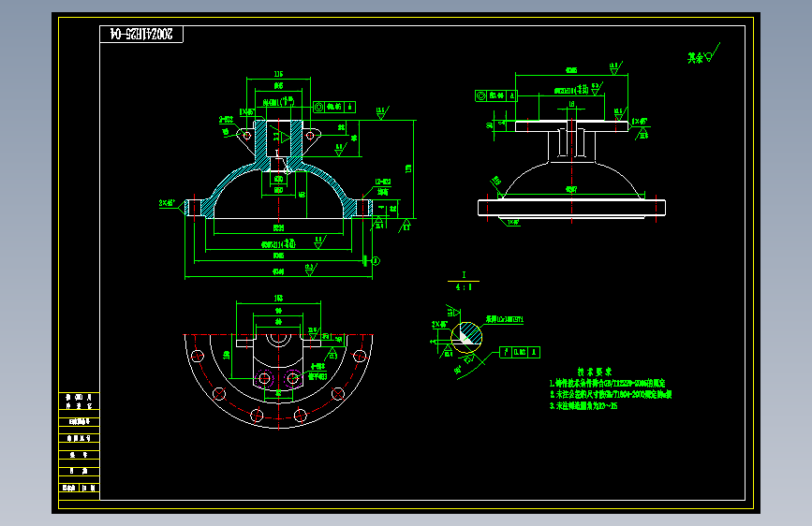The height and width of the screenshot is (526, 812).
Task: Select the 2×45° chamfer label on left flange
Action: tap(168, 203)
